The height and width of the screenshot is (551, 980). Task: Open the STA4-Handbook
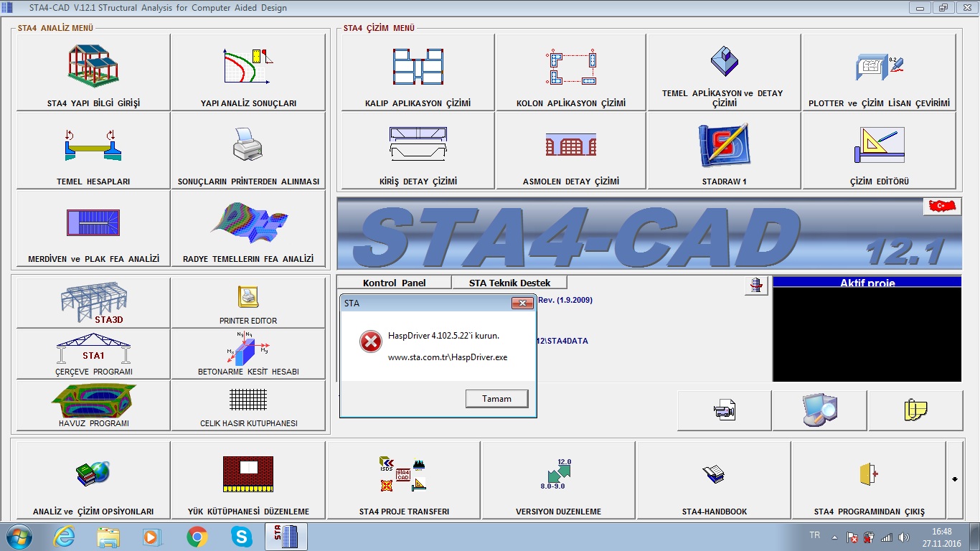tap(714, 479)
